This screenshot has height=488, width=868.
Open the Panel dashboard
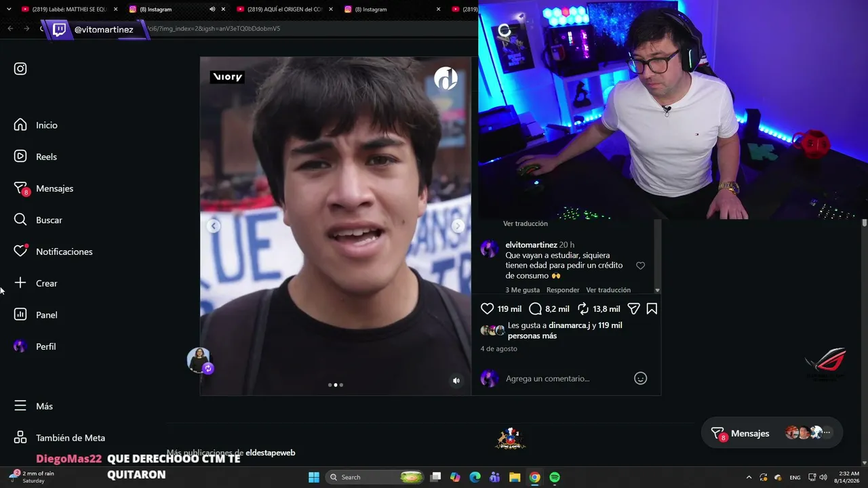[x=35, y=314]
